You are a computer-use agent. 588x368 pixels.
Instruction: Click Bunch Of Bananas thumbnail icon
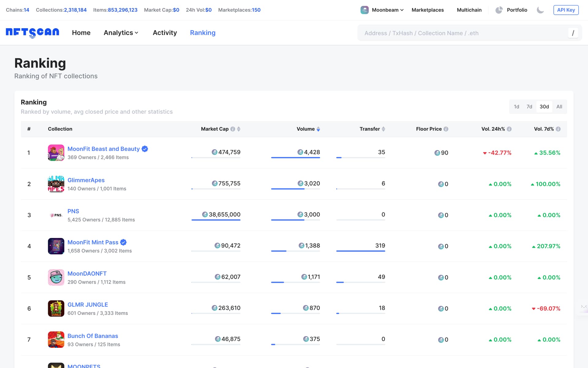[56, 339]
